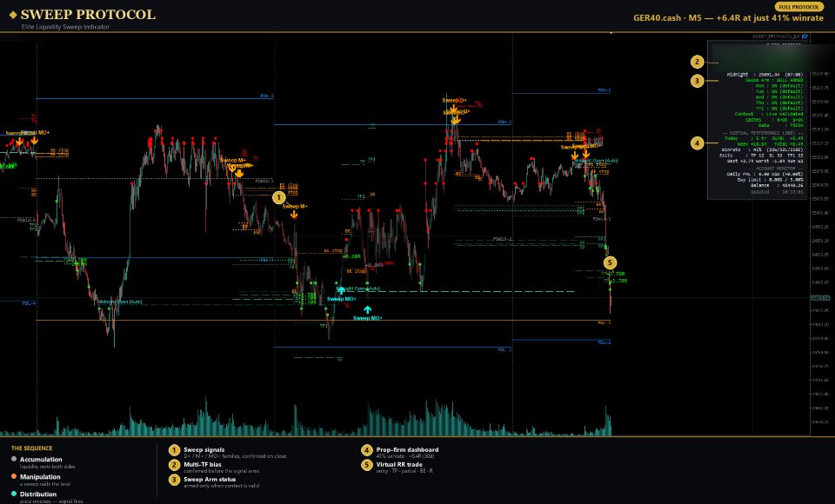Click the FULL PROTOCOL badge
Screen dimensions: 835x504
[798, 7]
